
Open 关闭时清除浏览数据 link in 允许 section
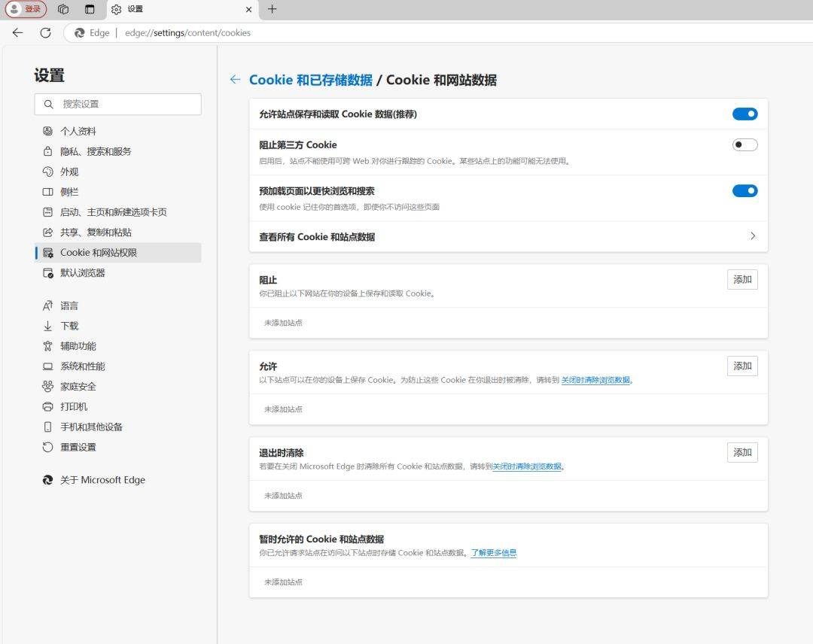tap(595, 380)
